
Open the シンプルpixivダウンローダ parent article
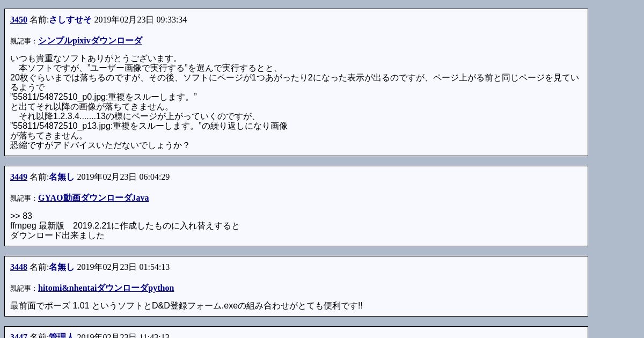90,41
